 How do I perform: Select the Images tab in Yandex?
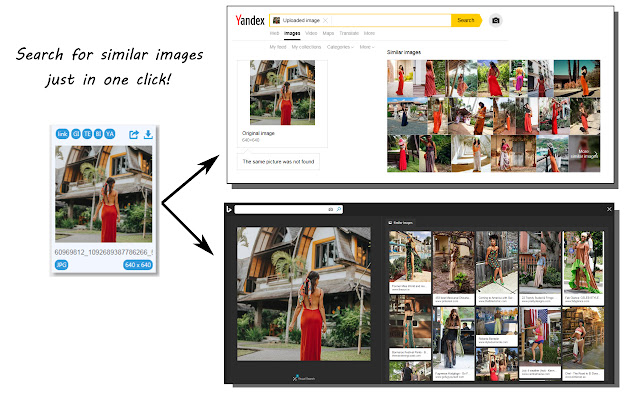point(292,33)
